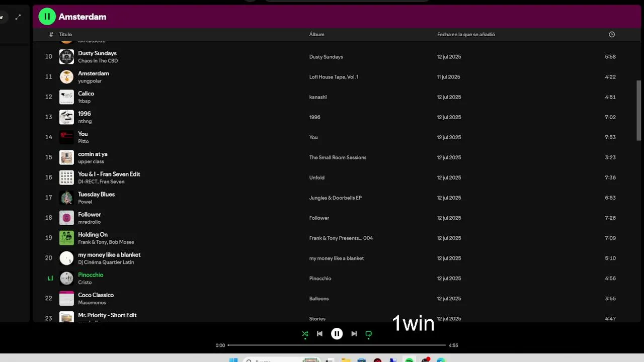The image size is (644, 362).
Task: Open the album Frank & Tony Presents... 004
Action: coord(341,238)
